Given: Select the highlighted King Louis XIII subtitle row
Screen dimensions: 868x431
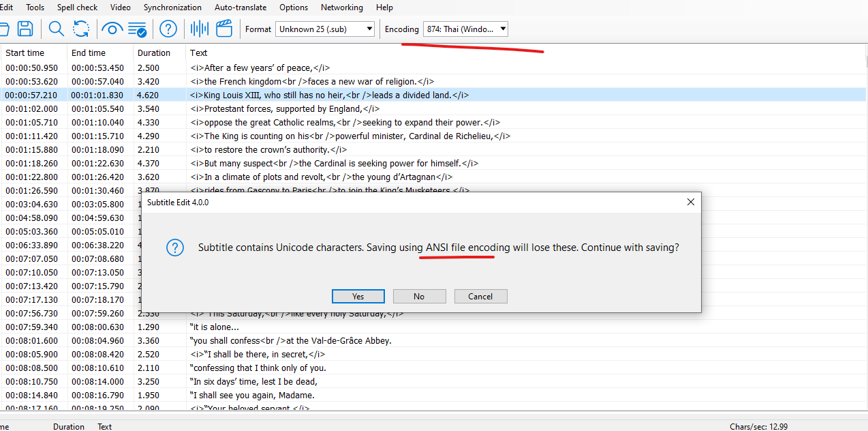Looking at the screenshot, I should tap(273, 95).
